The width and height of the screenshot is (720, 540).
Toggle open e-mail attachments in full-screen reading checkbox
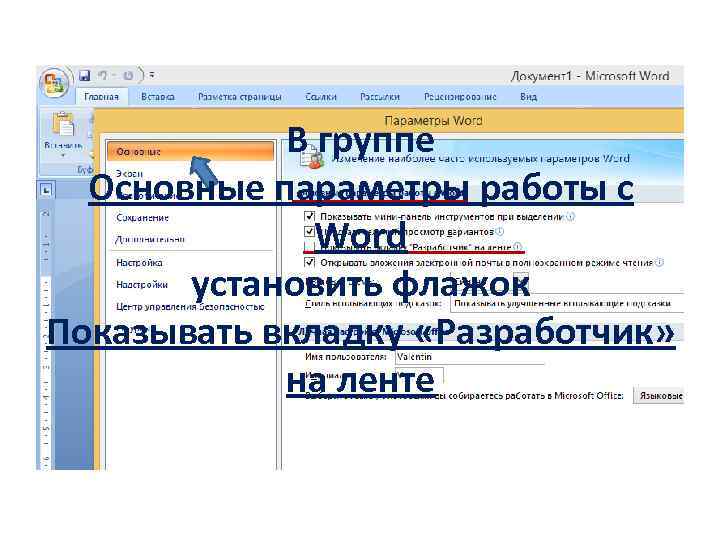tap(309, 262)
